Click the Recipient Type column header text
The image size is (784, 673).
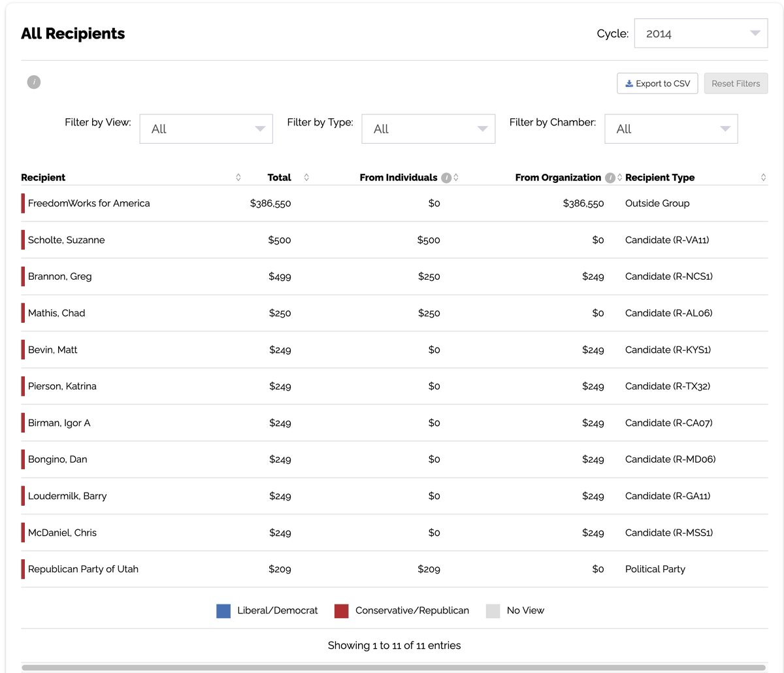[x=660, y=178]
